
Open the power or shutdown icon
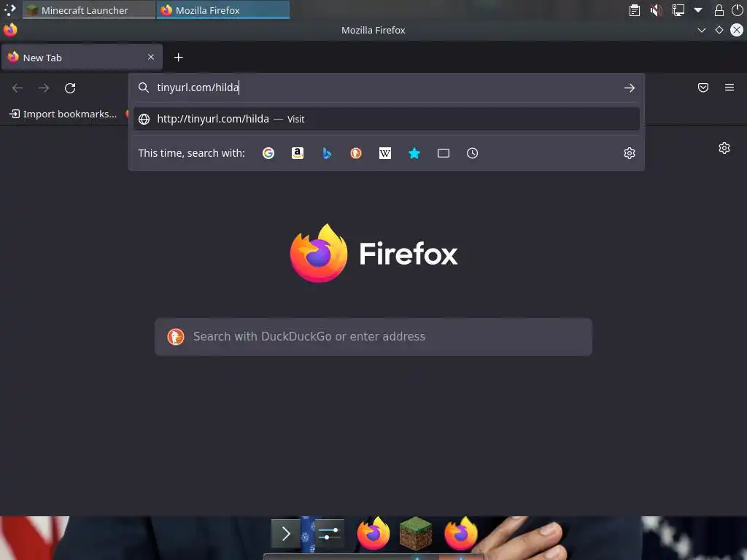[737, 10]
